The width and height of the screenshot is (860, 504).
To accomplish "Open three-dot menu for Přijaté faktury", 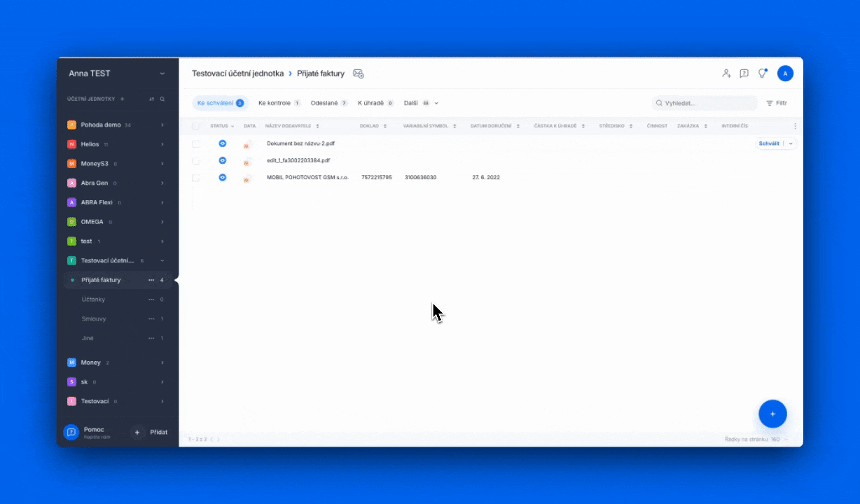I will pyautogui.click(x=151, y=280).
